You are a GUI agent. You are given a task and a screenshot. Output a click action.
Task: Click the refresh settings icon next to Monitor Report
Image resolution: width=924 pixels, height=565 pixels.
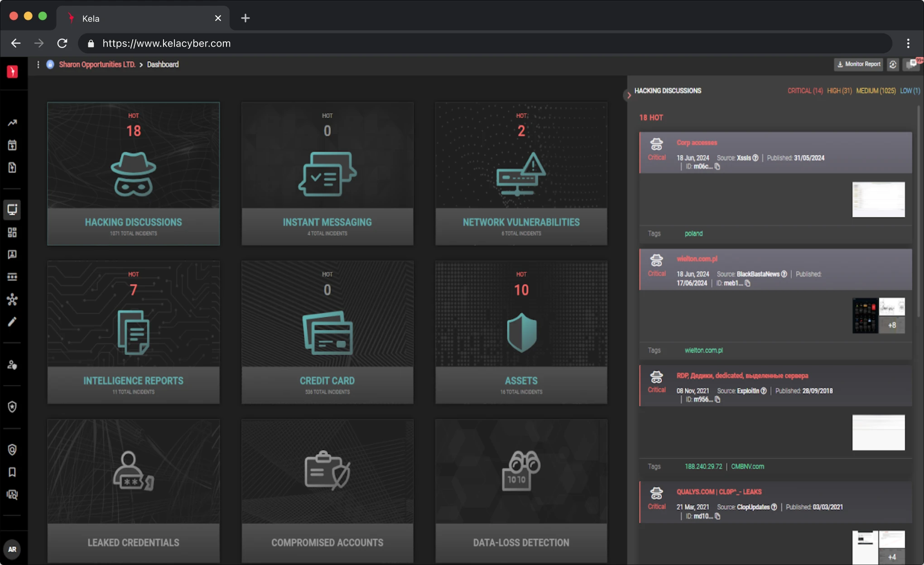point(892,64)
